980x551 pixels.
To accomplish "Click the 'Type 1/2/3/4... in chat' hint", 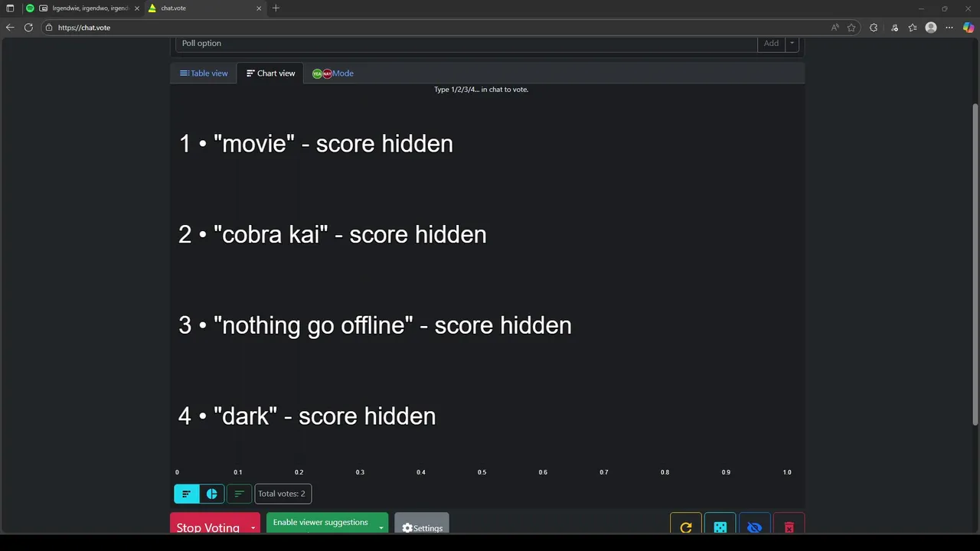I will coord(481,90).
